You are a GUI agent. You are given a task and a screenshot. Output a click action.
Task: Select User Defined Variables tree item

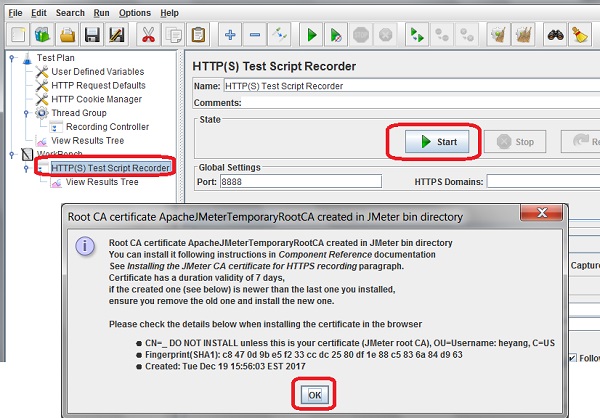(x=98, y=72)
